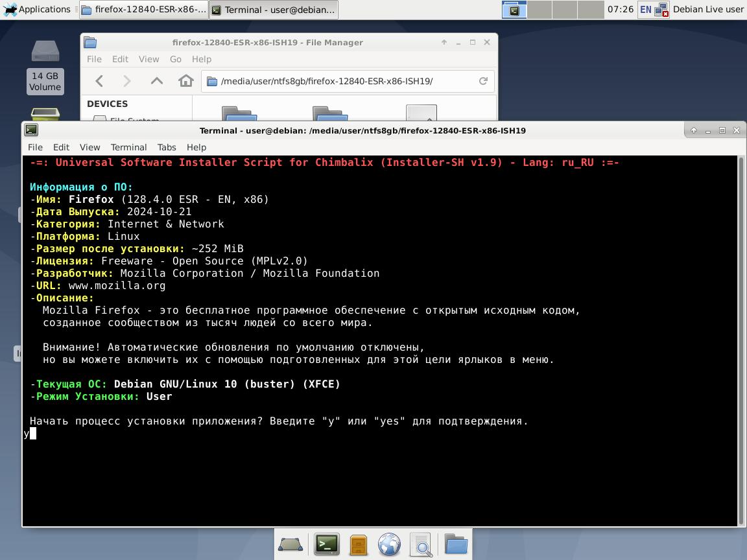Image resolution: width=747 pixels, height=560 pixels.
Task: Click the Terminal window roll-up arrow button
Action: (694, 130)
